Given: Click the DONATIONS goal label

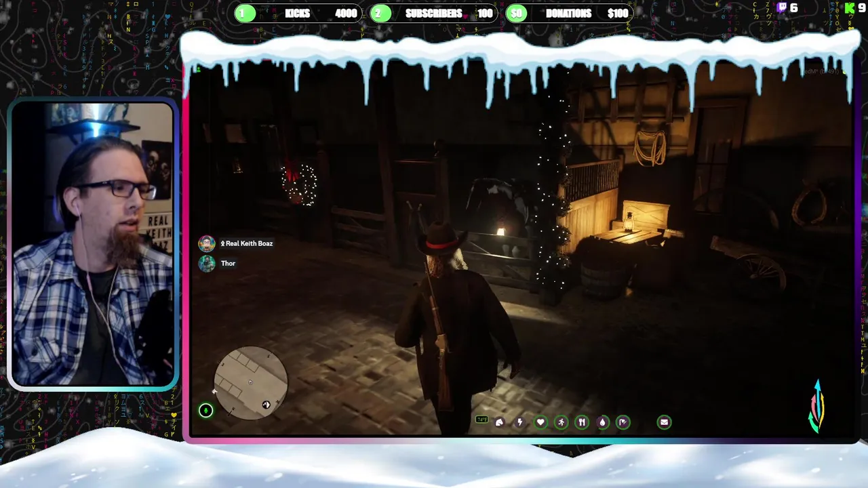Looking at the screenshot, I should [569, 14].
